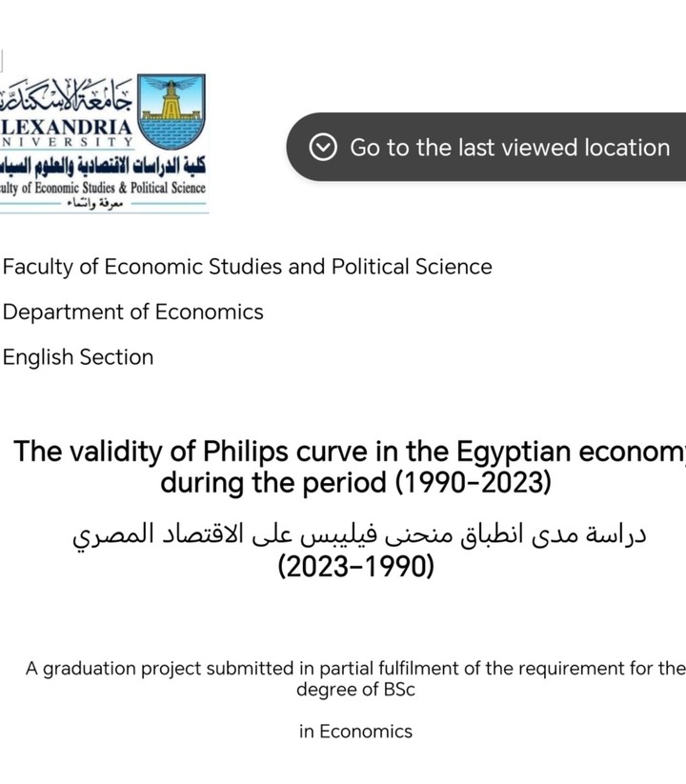Click the logo's 'Economic Studies & Political Science' caption
The width and height of the screenshot is (686, 784).
[x=103, y=188]
